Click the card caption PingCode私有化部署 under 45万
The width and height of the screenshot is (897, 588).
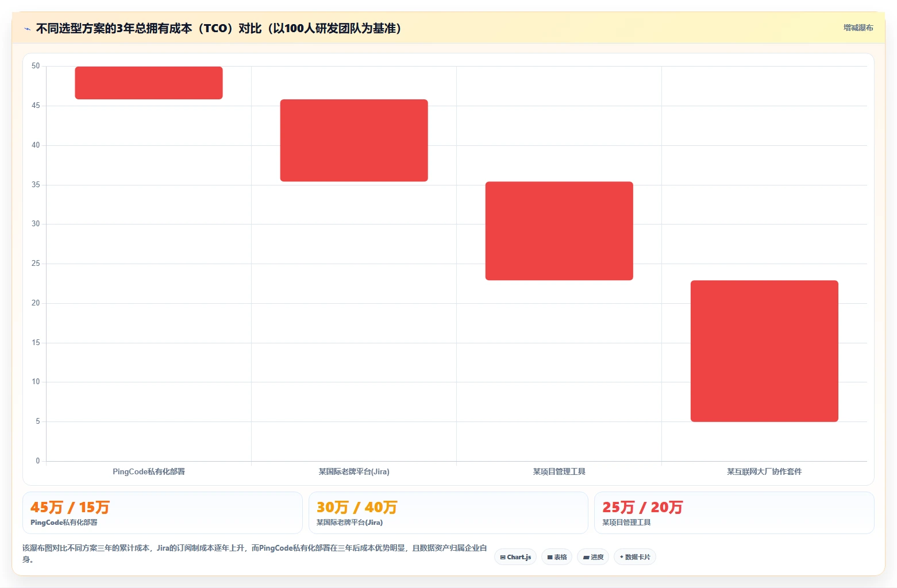point(64,523)
